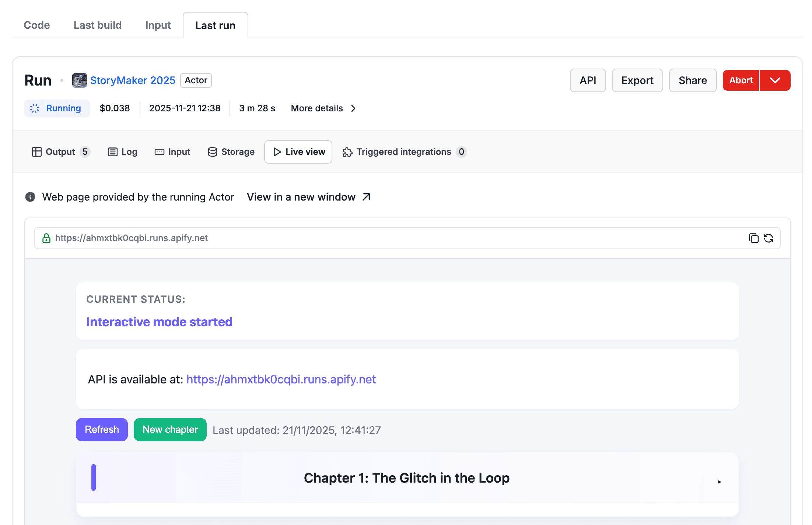Open the API availability link
The height and width of the screenshot is (525, 812).
click(281, 379)
